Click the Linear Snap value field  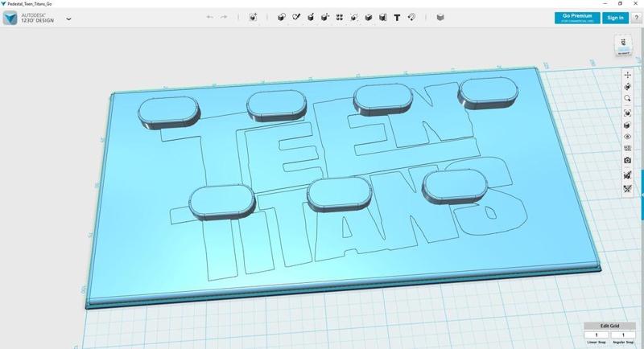tap(597, 335)
